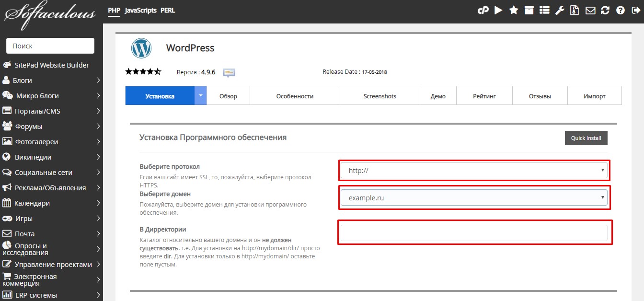Open the cPanel control panel icon
This screenshot has width=644, height=301.
point(483,10)
